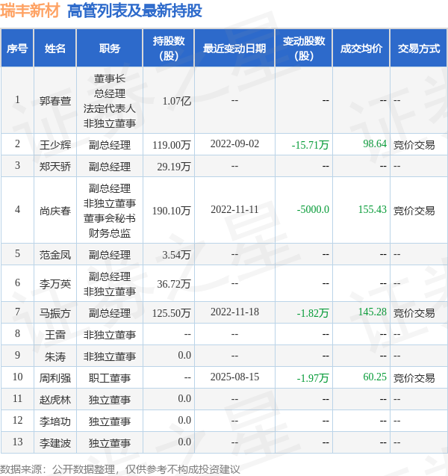Click the date 2022-11-18
This screenshot has height=476, width=448.
coord(234,312)
